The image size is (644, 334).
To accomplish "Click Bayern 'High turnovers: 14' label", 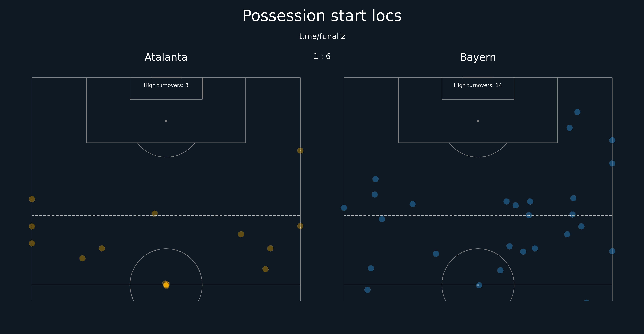I will tap(478, 85).
